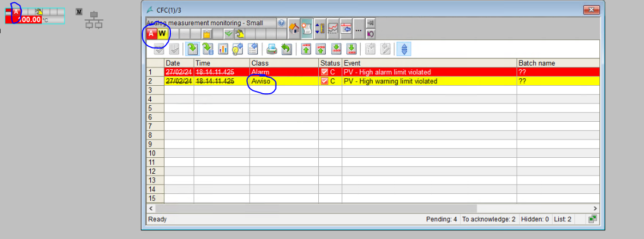Pin the faceplate with the pushpin icon
Image resolution: width=644 pixels, height=239 pixels.
[370, 23]
